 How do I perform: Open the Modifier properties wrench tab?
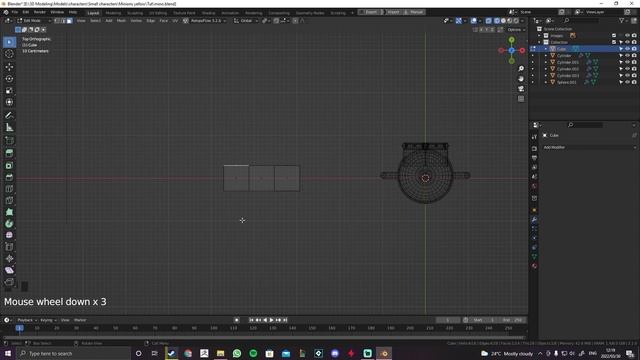click(x=534, y=220)
